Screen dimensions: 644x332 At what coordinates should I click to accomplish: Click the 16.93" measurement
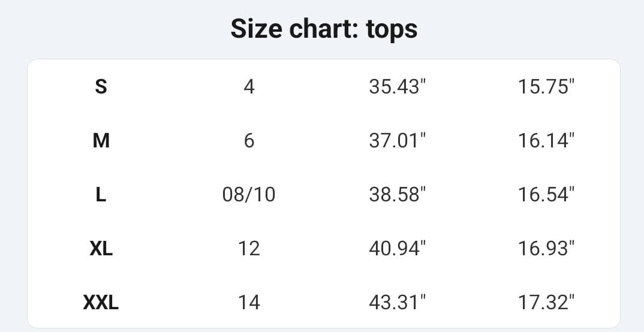[x=546, y=249]
